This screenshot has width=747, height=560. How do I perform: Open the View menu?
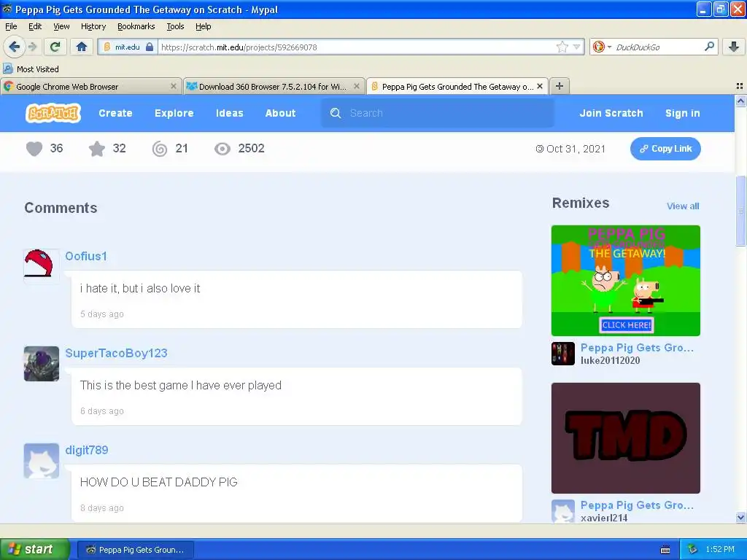pyautogui.click(x=61, y=26)
